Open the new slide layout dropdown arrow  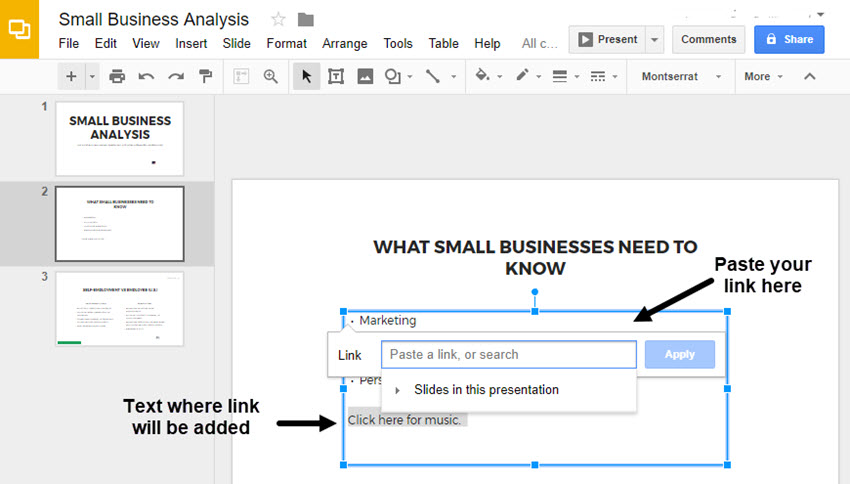92,76
